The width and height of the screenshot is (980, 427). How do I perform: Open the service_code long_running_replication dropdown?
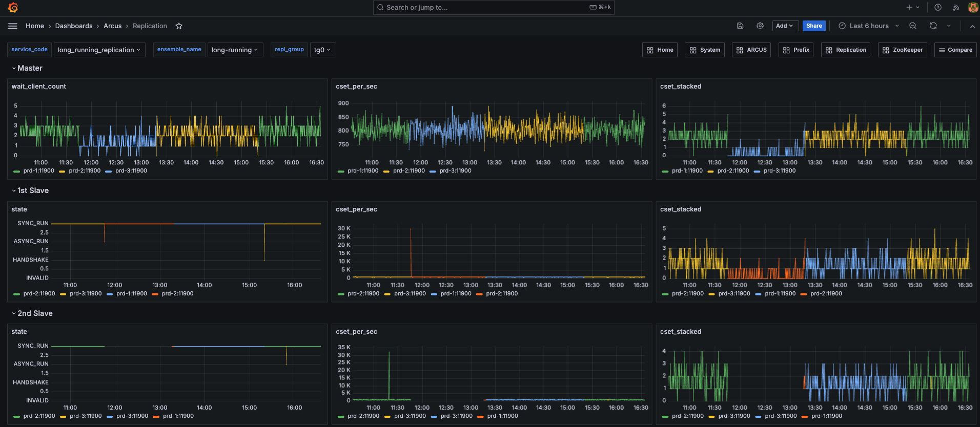[99, 50]
